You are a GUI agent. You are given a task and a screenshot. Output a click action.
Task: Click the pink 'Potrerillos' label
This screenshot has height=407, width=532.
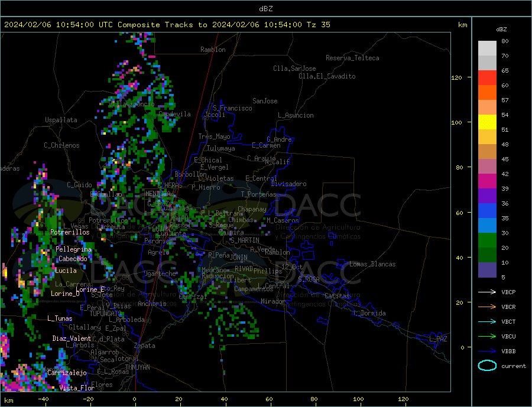pyautogui.click(x=70, y=232)
